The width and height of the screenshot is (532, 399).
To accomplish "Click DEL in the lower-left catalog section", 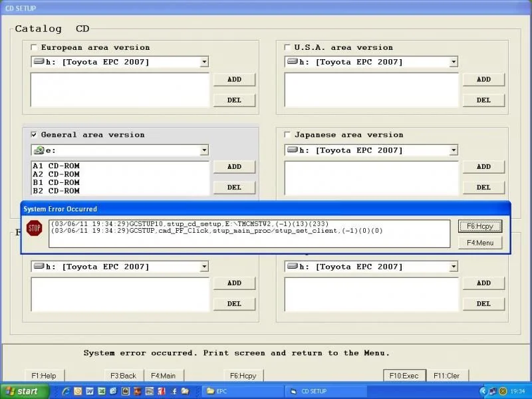I will coord(234,304).
